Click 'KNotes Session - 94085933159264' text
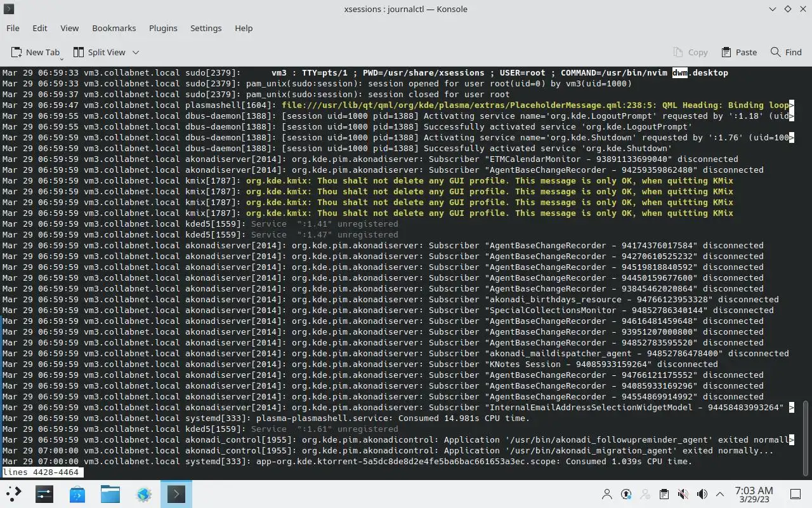Viewport: 812px width, 508px height. click(568, 364)
